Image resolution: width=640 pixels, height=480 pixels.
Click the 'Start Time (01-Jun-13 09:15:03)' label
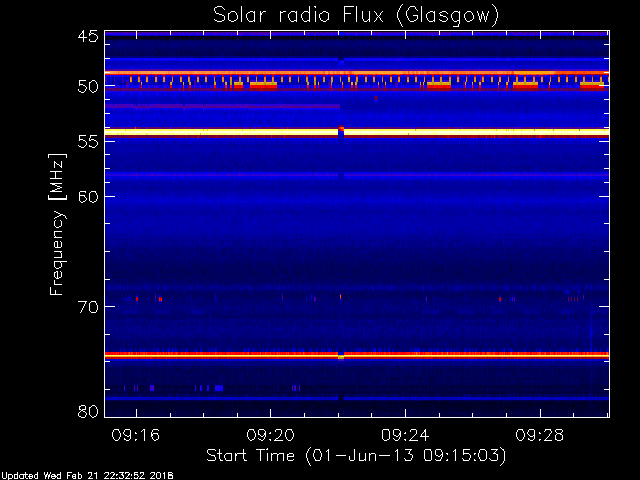click(356, 456)
